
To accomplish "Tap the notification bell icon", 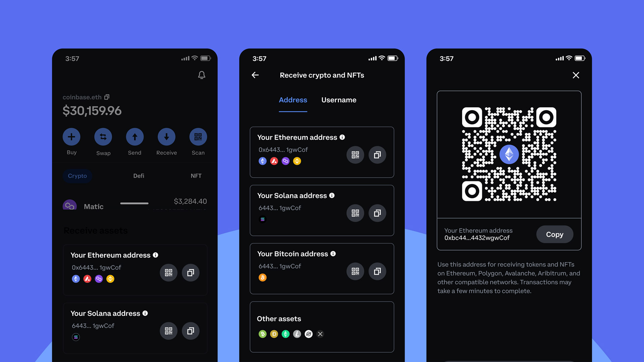I will (x=202, y=75).
